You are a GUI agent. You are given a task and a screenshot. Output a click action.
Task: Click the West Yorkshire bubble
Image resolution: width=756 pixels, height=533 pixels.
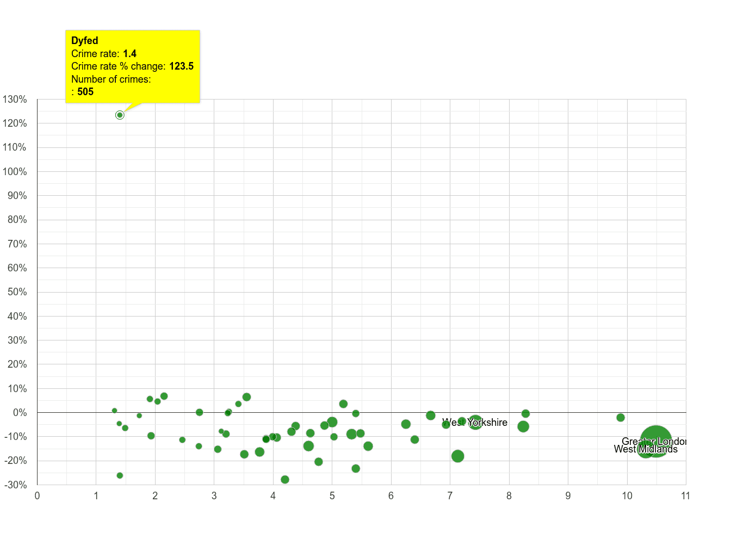pos(475,422)
